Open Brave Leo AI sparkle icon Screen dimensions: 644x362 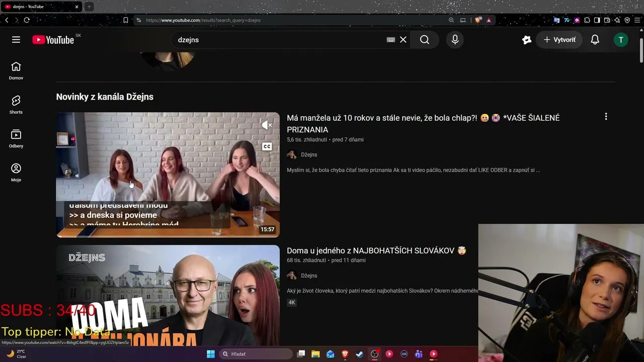point(617,20)
